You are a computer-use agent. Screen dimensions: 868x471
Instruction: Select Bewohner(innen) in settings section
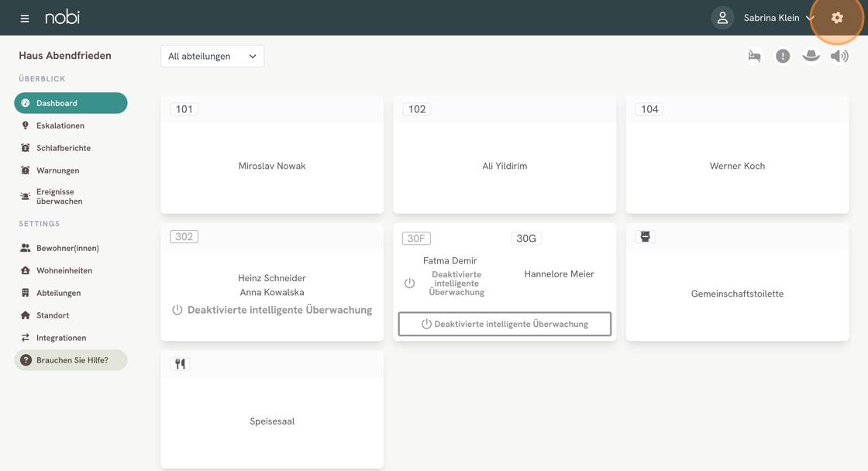tap(67, 248)
